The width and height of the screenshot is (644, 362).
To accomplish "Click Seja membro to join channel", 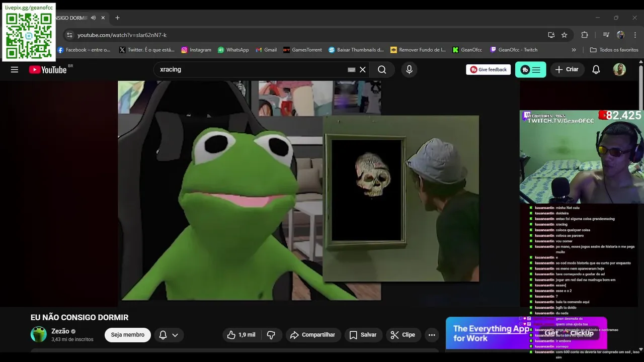I will coord(128,335).
